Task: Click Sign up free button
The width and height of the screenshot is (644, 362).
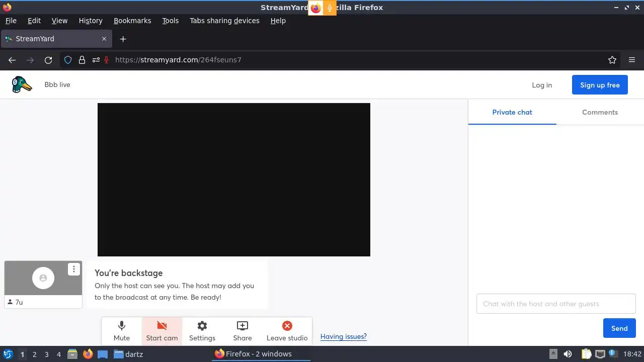Action: [600, 85]
